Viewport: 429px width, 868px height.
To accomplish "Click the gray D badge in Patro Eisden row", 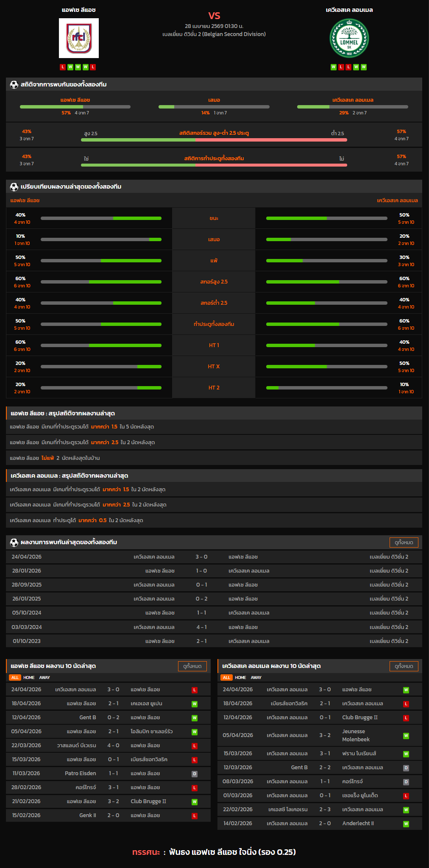I will (x=195, y=774).
